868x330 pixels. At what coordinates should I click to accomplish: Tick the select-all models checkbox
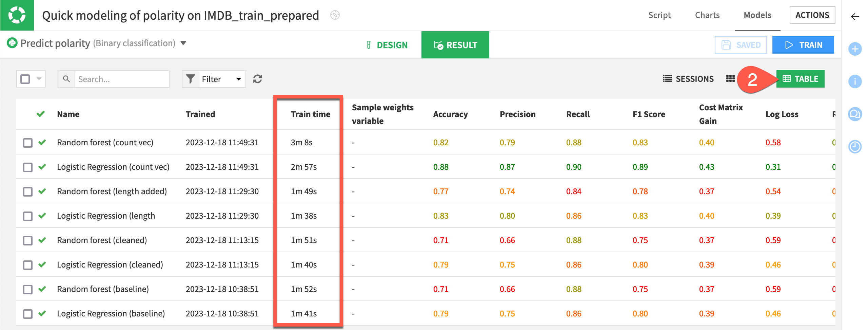tap(25, 79)
